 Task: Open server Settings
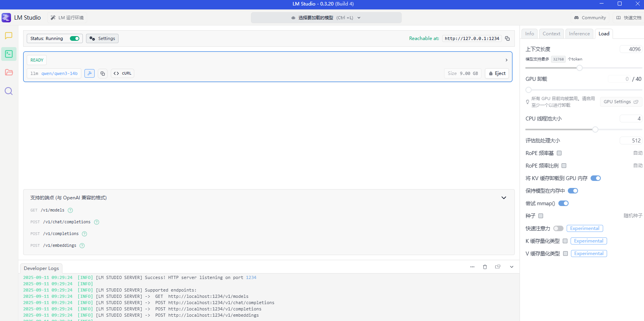pyautogui.click(x=102, y=38)
